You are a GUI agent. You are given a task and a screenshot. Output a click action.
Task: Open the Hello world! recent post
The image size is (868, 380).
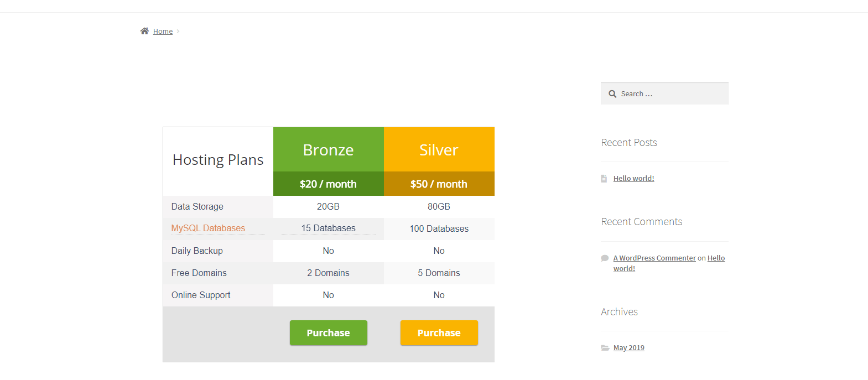tap(633, 179)
